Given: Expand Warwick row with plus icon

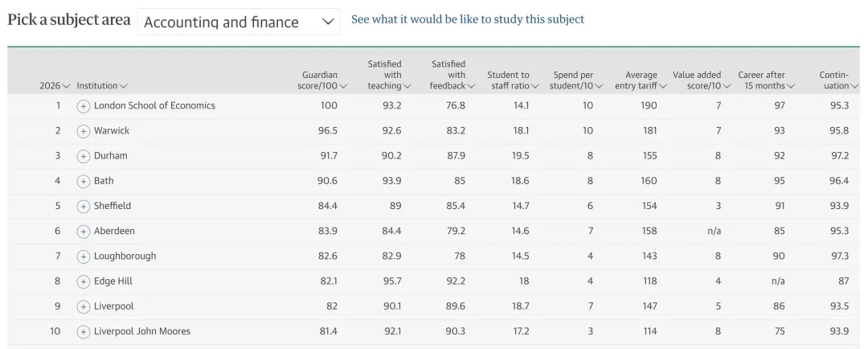Looking at the screenshot, I should click(84, 131).
